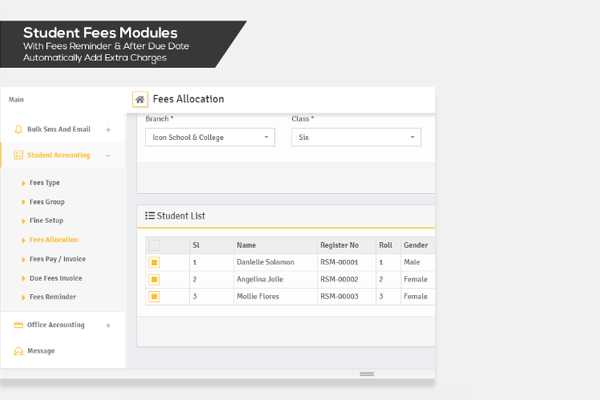Image resolution: width=600 pixels, height=400 pixels.
Task: Click the bell icon for Bulk Sms And Email
Action: point(18,129)
